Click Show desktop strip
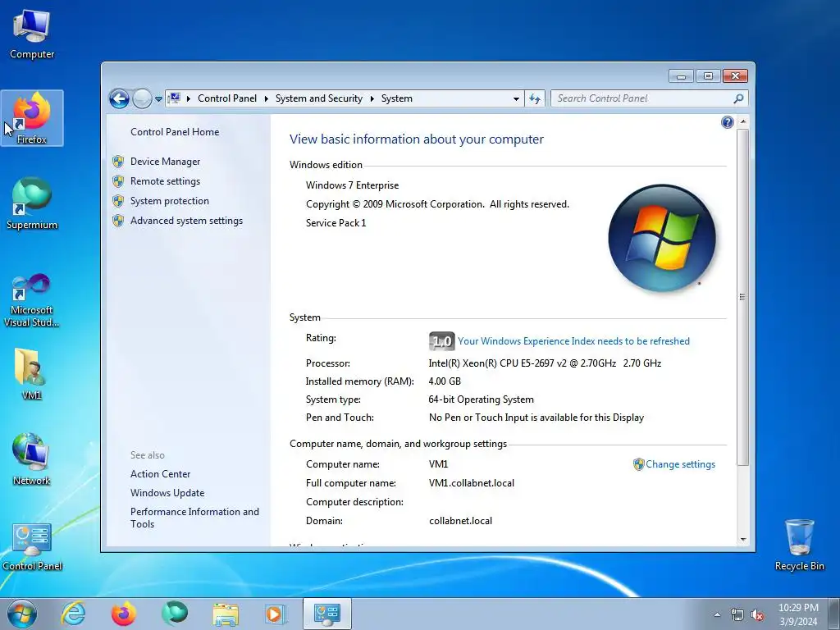This screenshot has width=840, height=630. [x=834, y=614]
